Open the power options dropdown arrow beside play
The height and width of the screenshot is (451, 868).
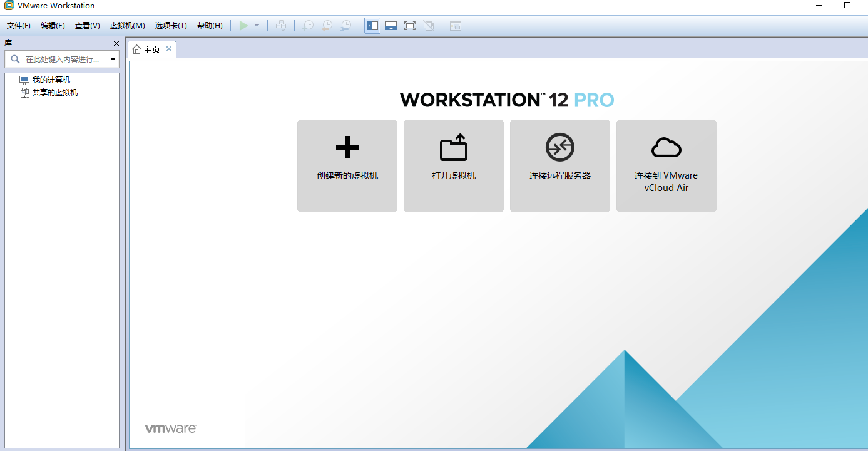pyautogui.click(x=257, y=26)
